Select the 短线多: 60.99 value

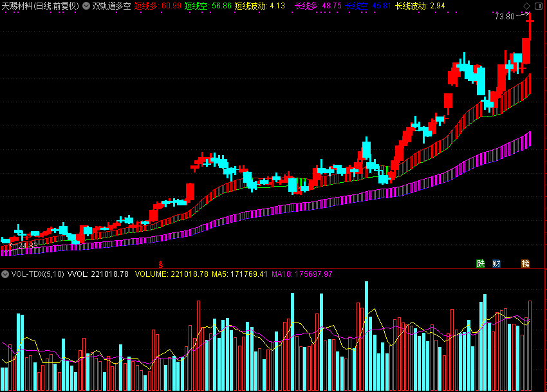158,6
